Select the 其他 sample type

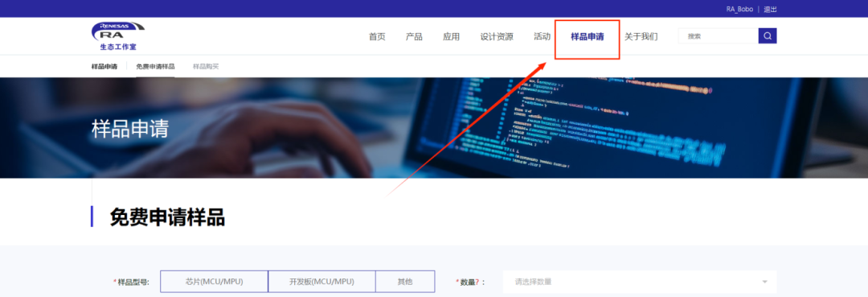click(x=405, y=282)
